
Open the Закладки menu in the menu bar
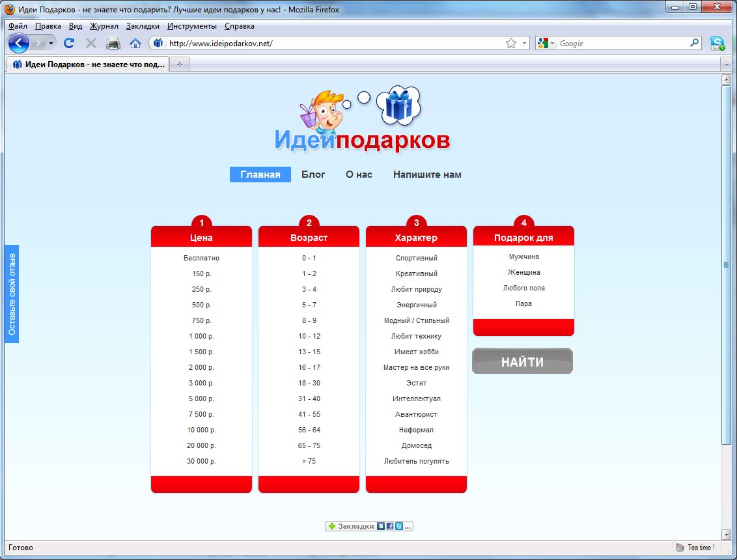(143, 26)
